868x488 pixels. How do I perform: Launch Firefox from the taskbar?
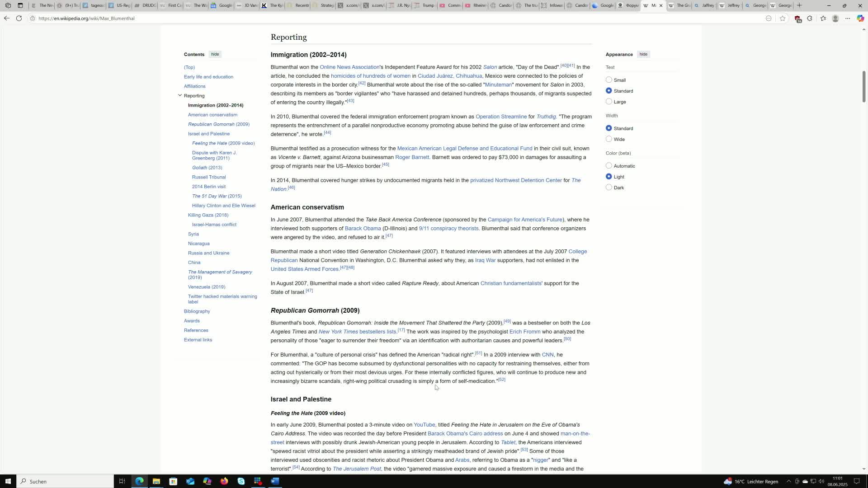pyautogui.click(x=225, y=481)
